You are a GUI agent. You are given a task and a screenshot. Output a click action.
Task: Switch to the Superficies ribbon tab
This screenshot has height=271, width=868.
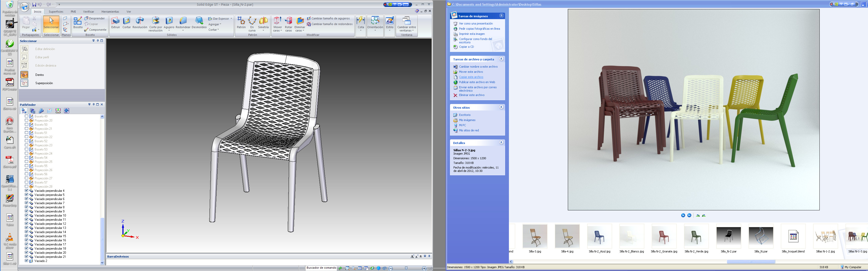[56, 11]
